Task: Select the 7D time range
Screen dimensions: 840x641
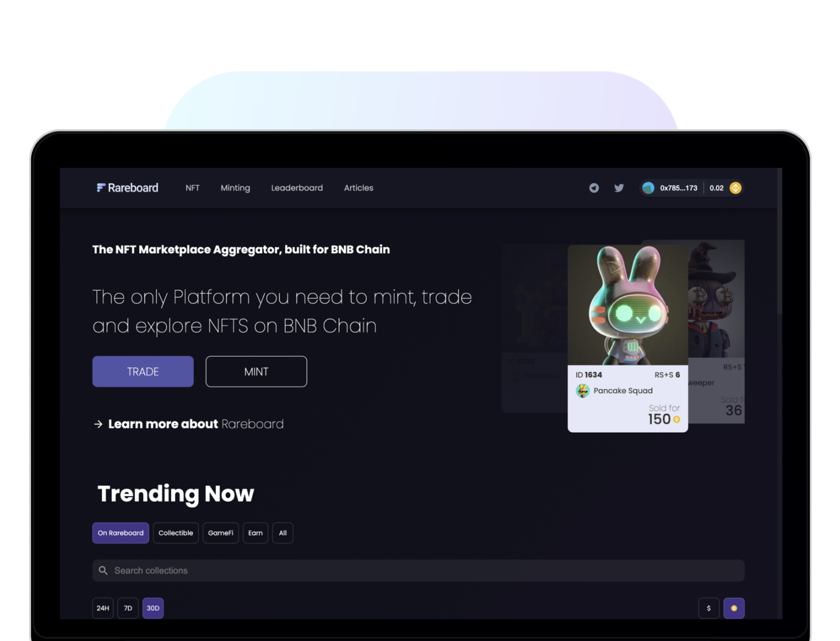Action: (x=128, y=608)
